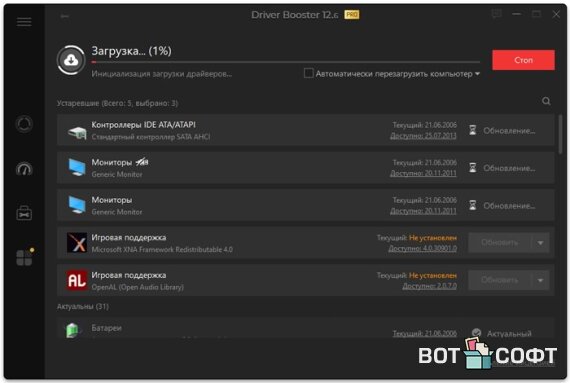
Task: Click Обновить button for OpenAL
Action: 500,280
